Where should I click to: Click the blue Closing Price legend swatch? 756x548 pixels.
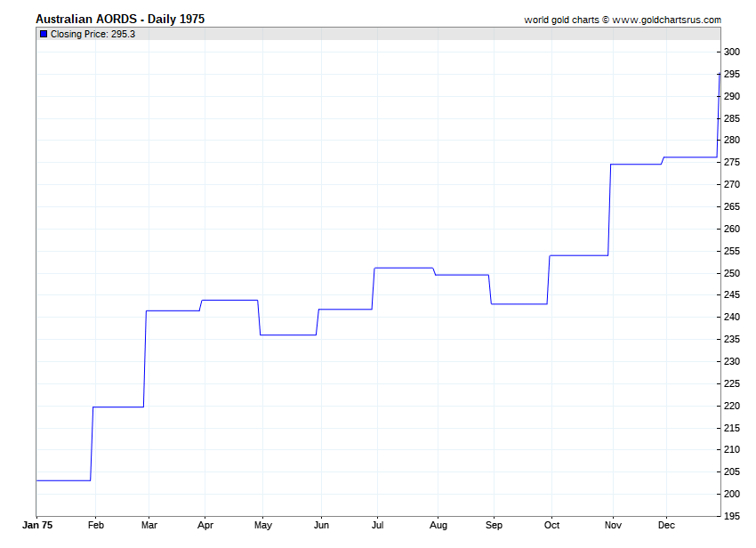coord(44,34)
